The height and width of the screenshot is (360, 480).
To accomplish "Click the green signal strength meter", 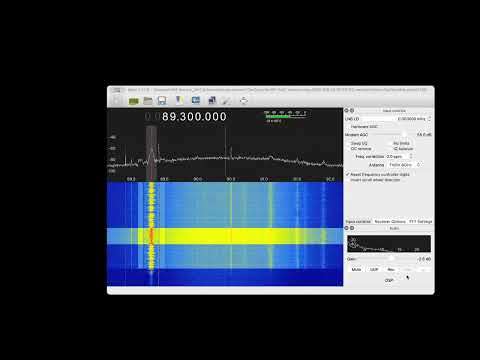I will pyautogui.click(x=286, y=115).
